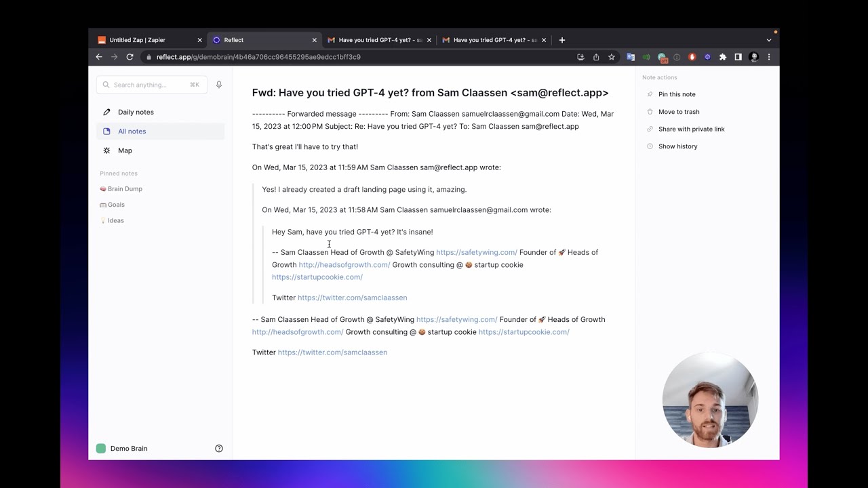
Task: Open the Extensions puzzle-piece menu
Action: [723, 57]
